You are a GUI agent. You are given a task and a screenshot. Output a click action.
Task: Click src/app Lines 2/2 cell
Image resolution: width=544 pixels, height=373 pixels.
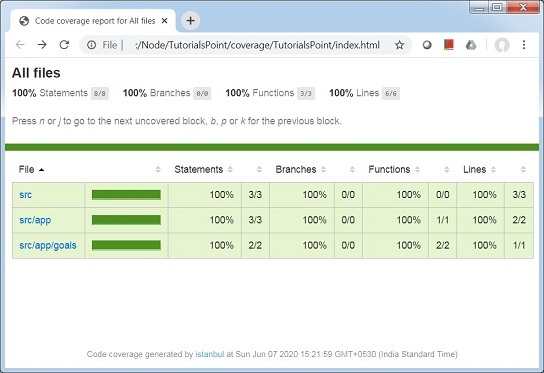[519, 220]
